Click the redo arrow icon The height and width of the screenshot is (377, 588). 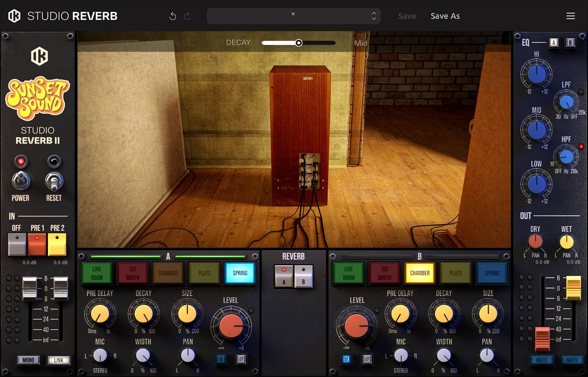pos(187,16)
